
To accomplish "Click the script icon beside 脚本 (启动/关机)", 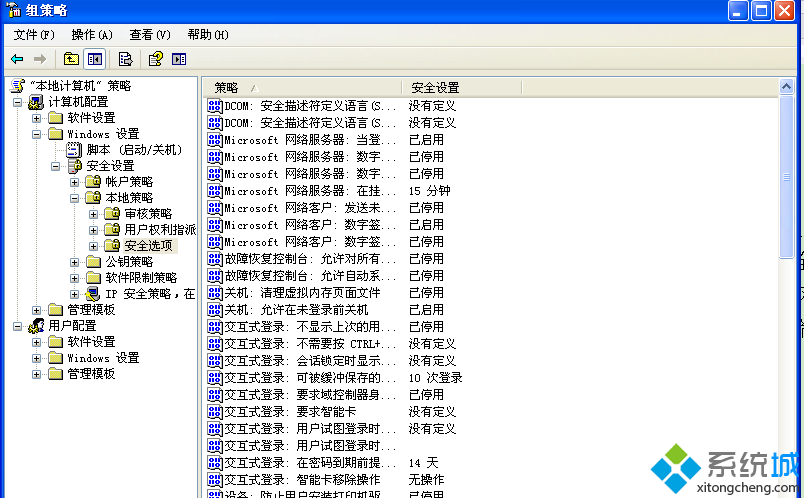I will coord(74,150).
